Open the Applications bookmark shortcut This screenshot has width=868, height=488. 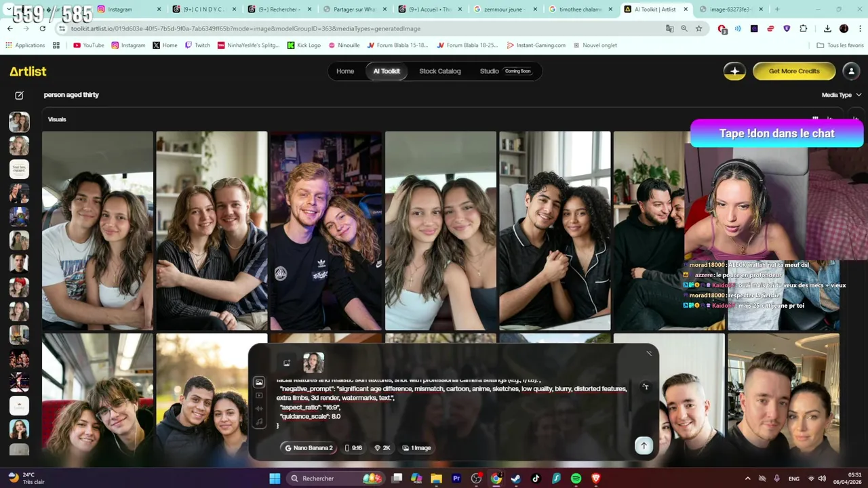pos(25,45)
